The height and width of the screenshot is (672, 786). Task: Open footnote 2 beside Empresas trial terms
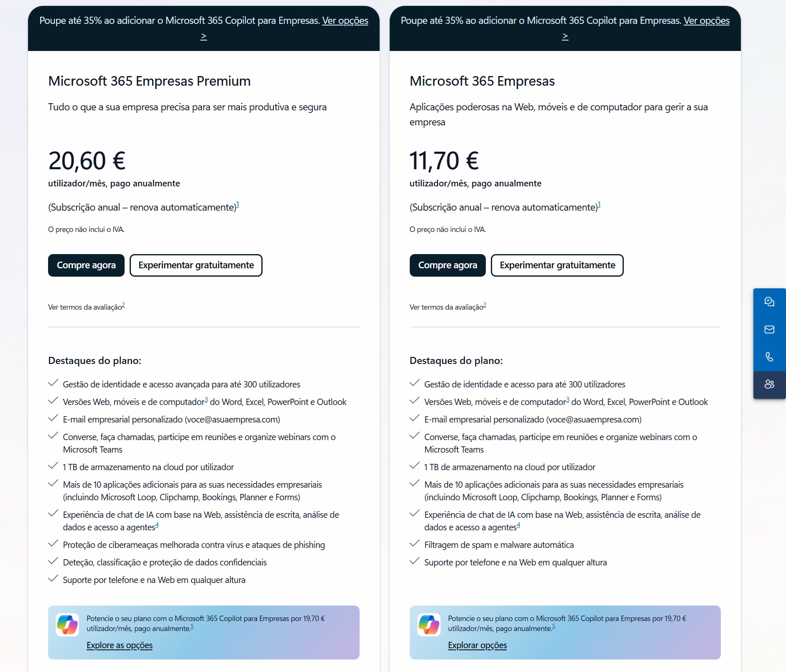(485, 305)
